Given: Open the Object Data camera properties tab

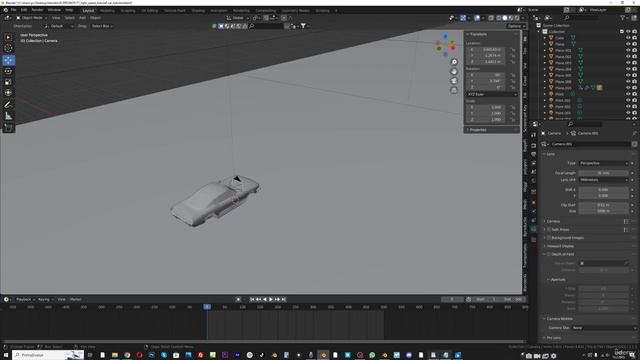Looking at the screenshot, I should click(533, 229).
